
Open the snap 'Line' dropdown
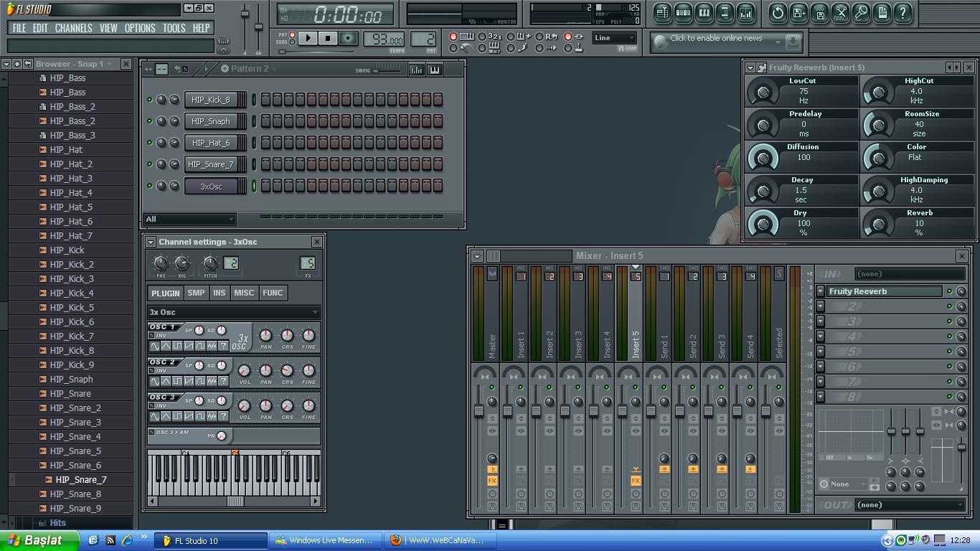pyautogui.click(x=614, y=38)
